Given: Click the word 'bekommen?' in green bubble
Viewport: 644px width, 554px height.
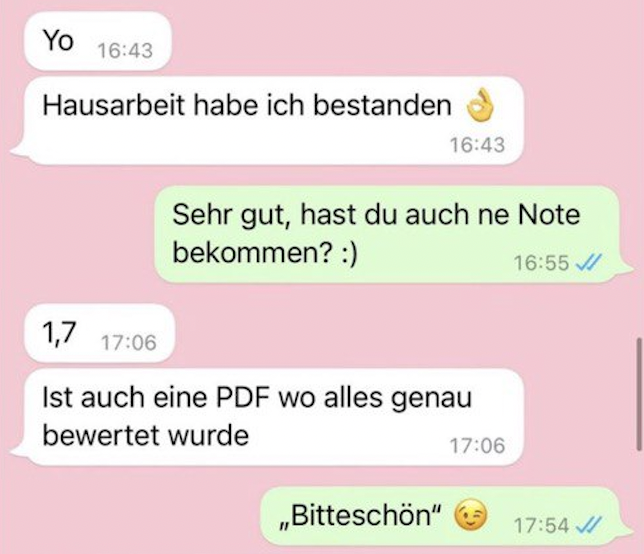Looking at the screenshot, I should (x=253, y=252).
